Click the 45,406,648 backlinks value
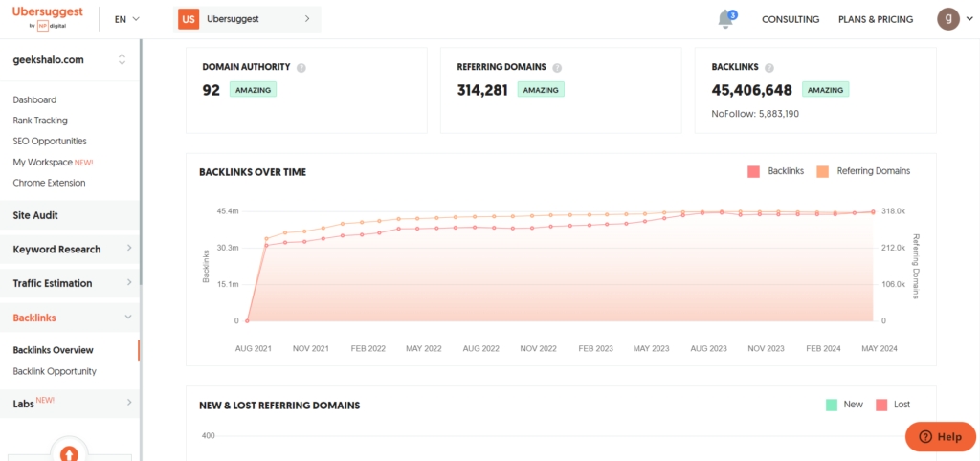The image size is (980, 461). (x=752, y=90)
